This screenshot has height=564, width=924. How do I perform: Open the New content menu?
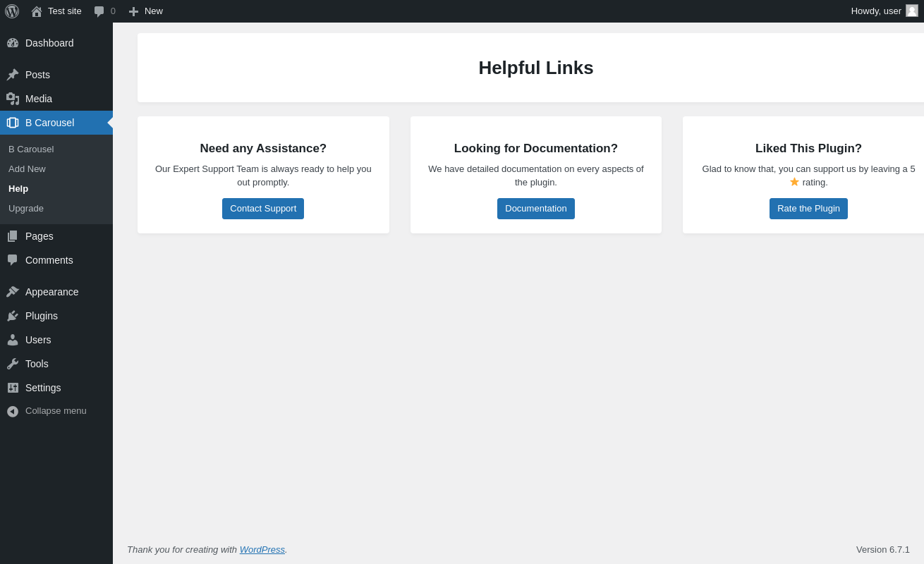(145, 11)
